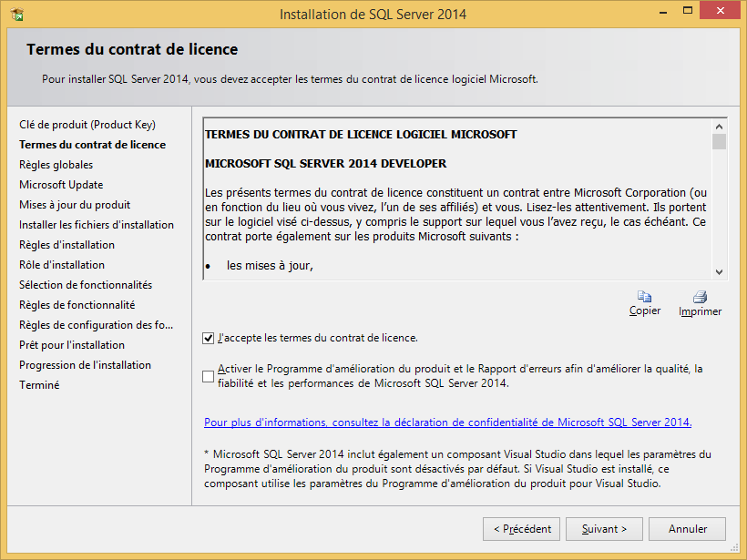Click the Suivant button
The image size is (747, 560).
pyautogui.click(x=604, y=529)
